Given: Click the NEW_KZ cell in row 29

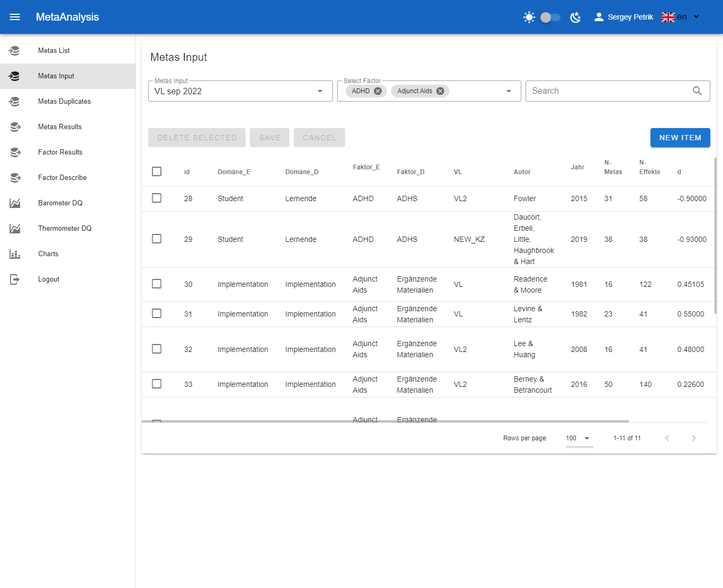Looking at the screenshot, I should point(469,239).
